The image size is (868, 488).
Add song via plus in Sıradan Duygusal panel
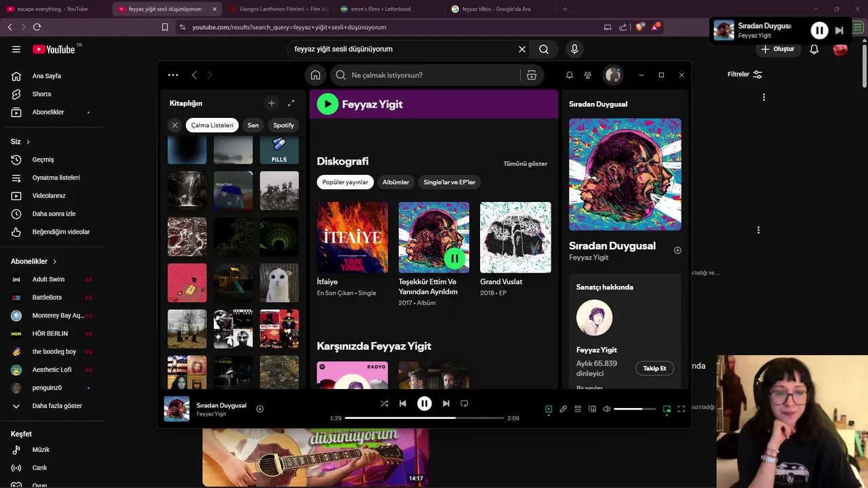677,250
